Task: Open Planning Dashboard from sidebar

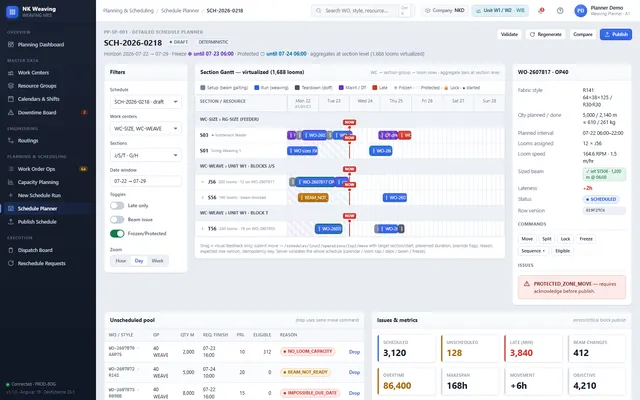Action: pos(41,44)
